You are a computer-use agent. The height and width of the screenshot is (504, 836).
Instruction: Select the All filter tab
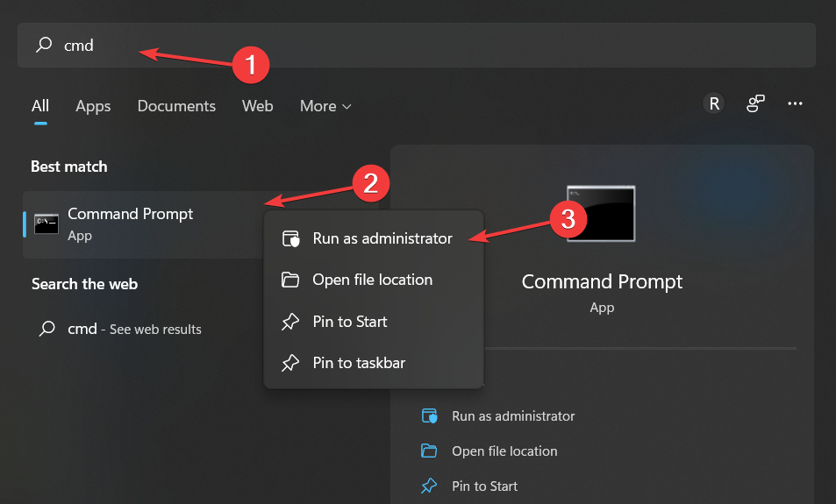click(x=40, y=106)
